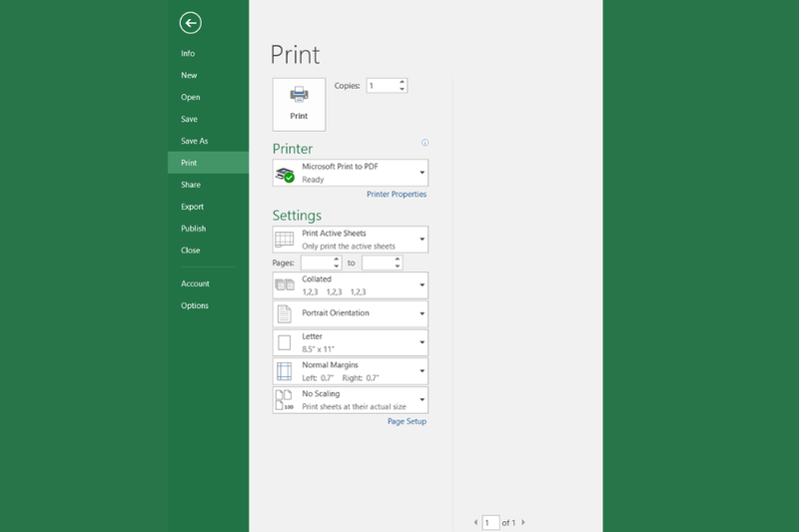Image resolution: width=799 pixels, height=532 pixels.
Task: Open Export from the backstage menu
Action: click(x=192, y=207)
